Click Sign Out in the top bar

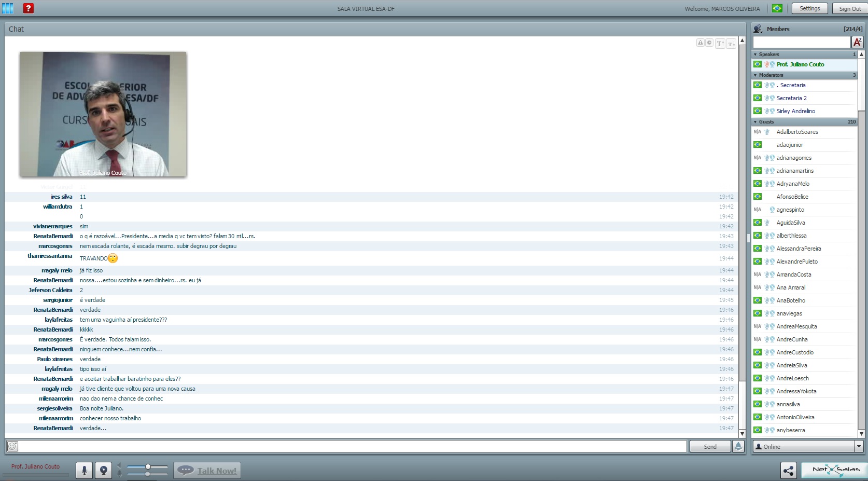tap(850, 9)
